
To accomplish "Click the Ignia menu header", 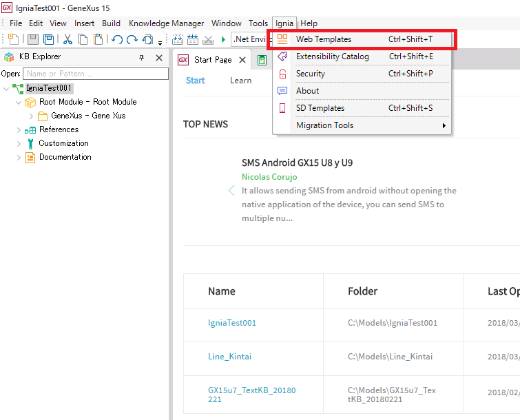I will pyautogui.click(x=284, y=23).
